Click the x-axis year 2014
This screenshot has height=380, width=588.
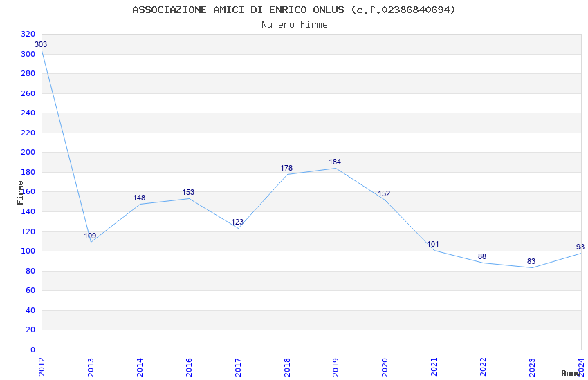(x=140, y=367)
